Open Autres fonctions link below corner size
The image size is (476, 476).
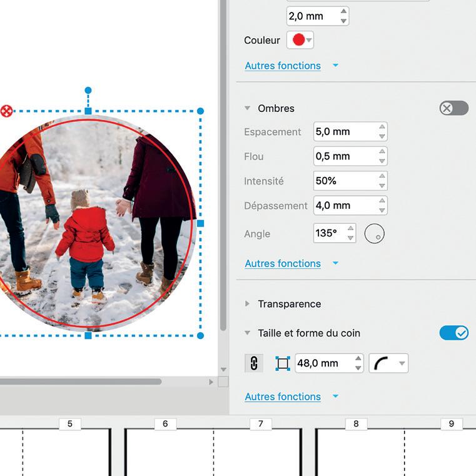283,397
